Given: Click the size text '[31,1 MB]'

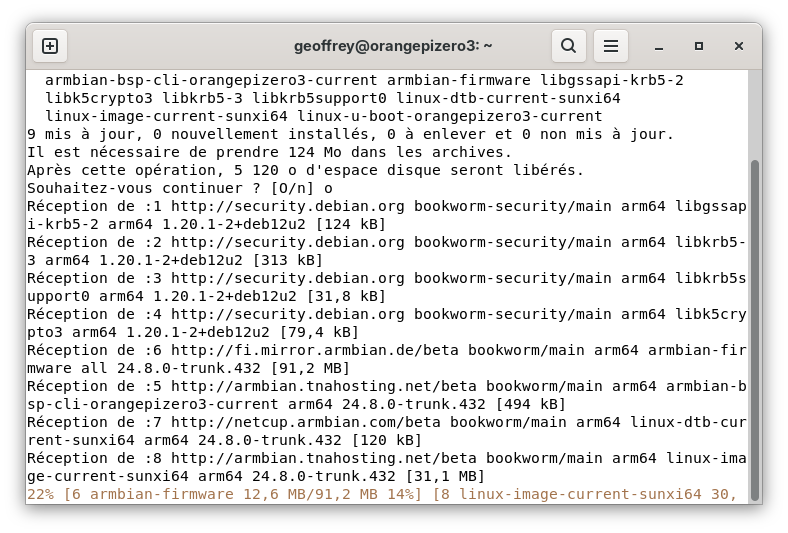Looking at the screenshot, I should 445,476.
